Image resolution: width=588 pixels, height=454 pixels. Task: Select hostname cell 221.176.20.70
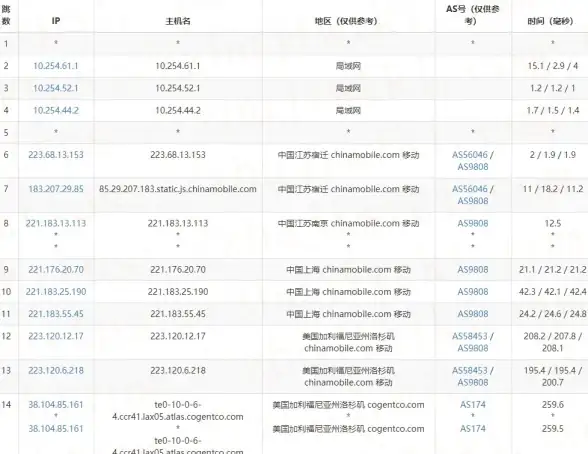[178, 270]
